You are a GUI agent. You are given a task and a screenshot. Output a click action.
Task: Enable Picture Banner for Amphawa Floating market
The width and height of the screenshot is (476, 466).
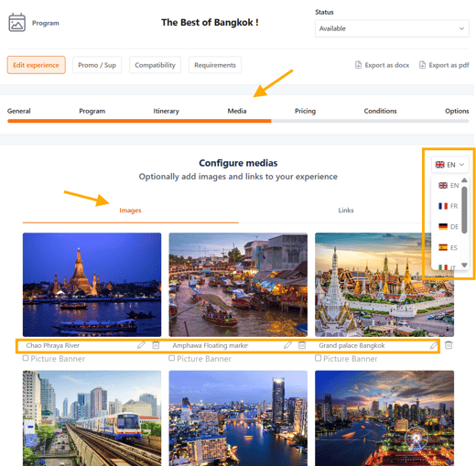click(x=172, y=358)
